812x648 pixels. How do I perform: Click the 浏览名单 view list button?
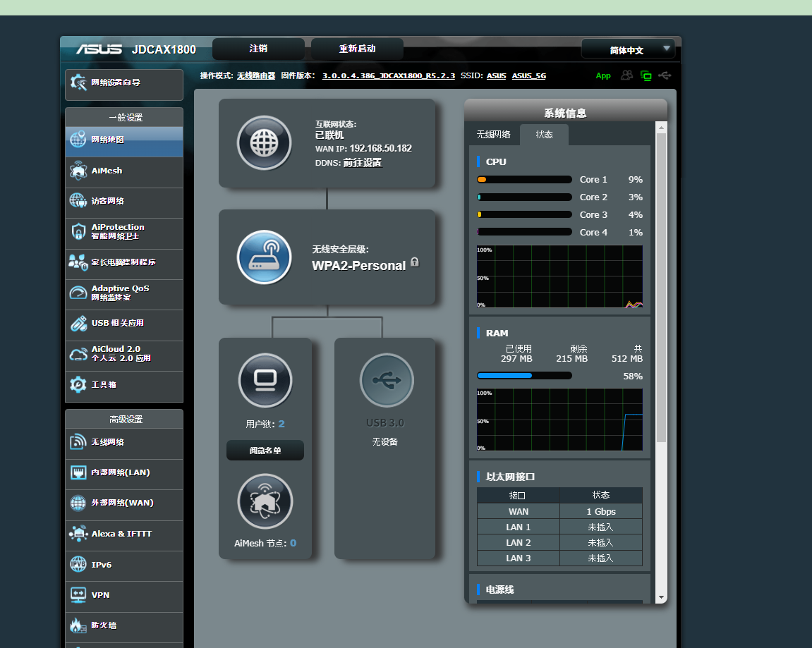point(265,451)
